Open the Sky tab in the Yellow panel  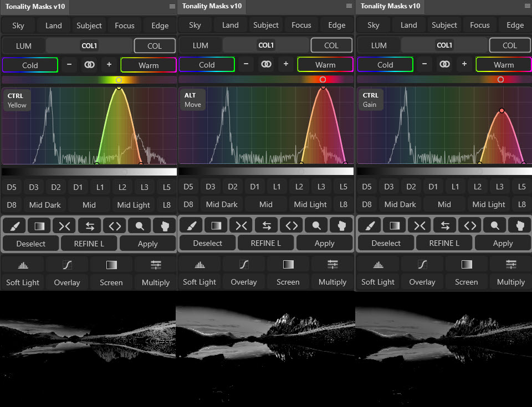[18, 25]
